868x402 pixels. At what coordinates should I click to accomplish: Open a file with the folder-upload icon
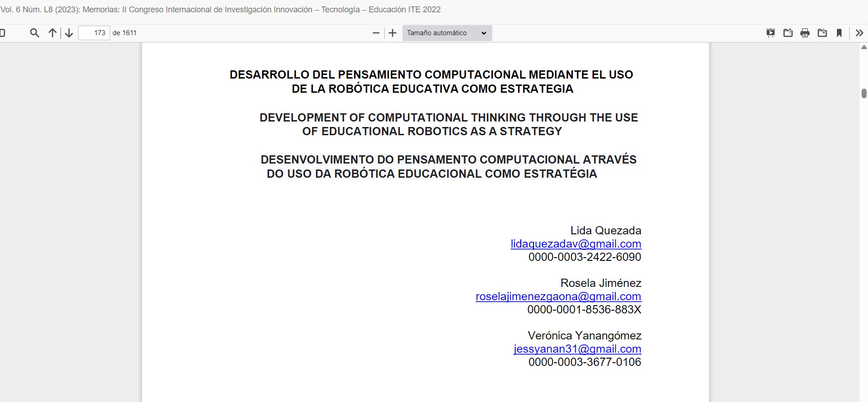788,33
